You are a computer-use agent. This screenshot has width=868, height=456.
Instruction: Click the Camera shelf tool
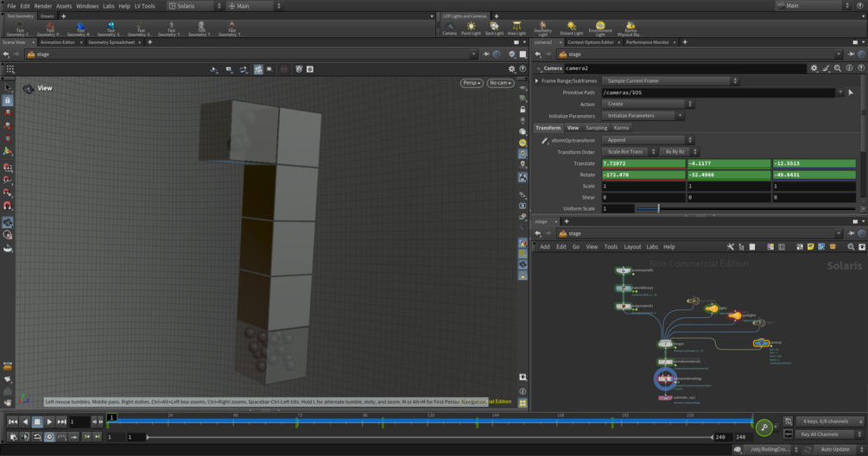pos(449,28)
